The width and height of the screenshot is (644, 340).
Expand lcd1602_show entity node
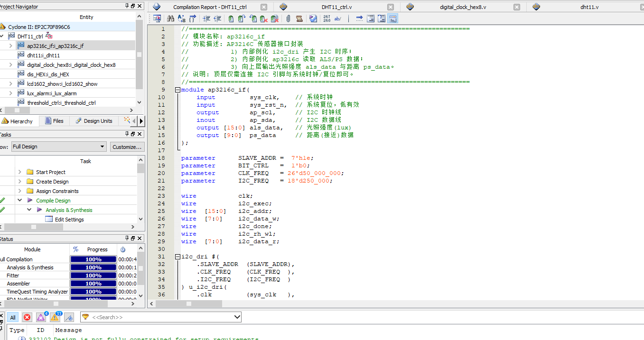(x=11, y=83)
